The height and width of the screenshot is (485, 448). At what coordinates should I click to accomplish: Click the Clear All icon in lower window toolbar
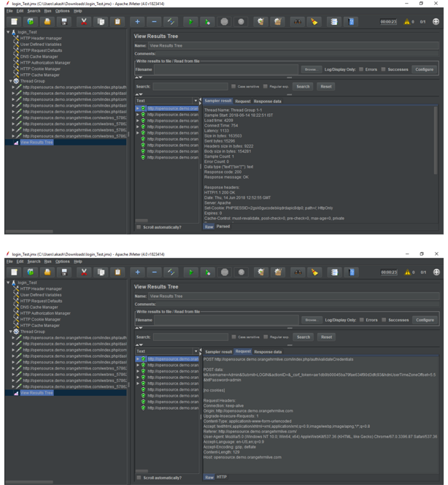pyautogui.click(x=278, y=272)
